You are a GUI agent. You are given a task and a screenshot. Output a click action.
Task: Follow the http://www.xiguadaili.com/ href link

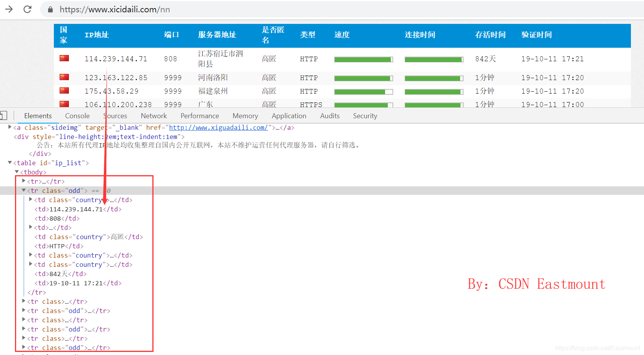click(x=218, y=127)
